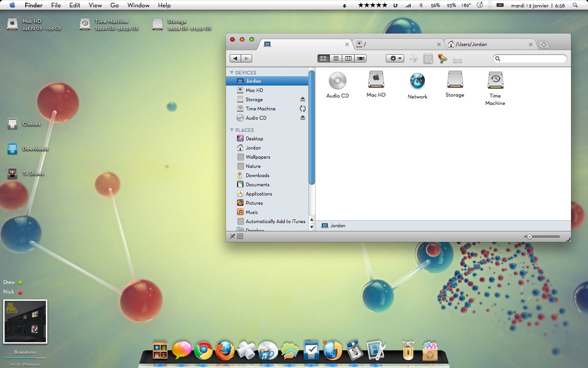Click the Finder search field
The image size is (588, 368).
[x=530, y=58]
